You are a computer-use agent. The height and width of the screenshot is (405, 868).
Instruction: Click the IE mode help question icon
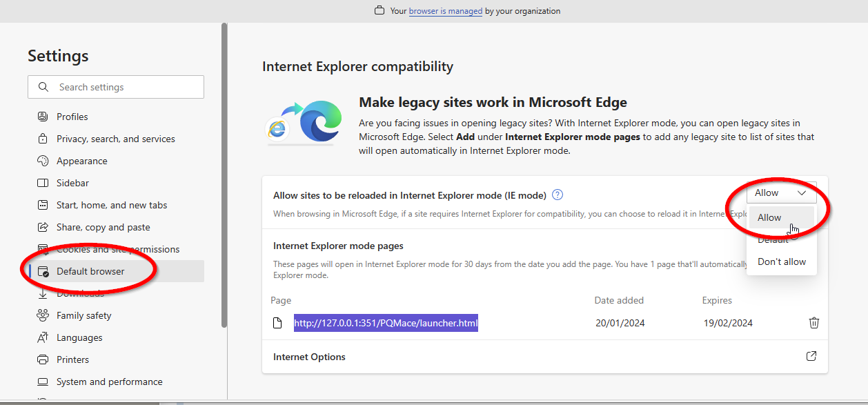[558, 195]
